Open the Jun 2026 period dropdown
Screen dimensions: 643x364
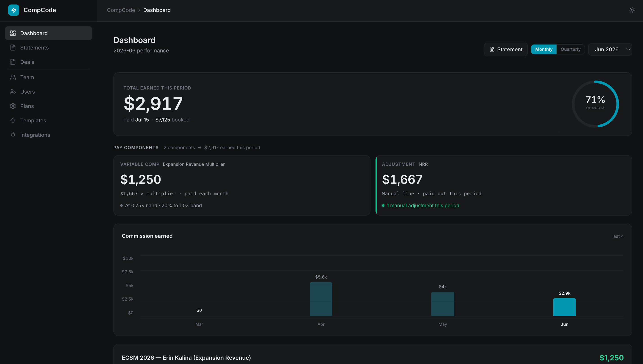coord(610,49)
